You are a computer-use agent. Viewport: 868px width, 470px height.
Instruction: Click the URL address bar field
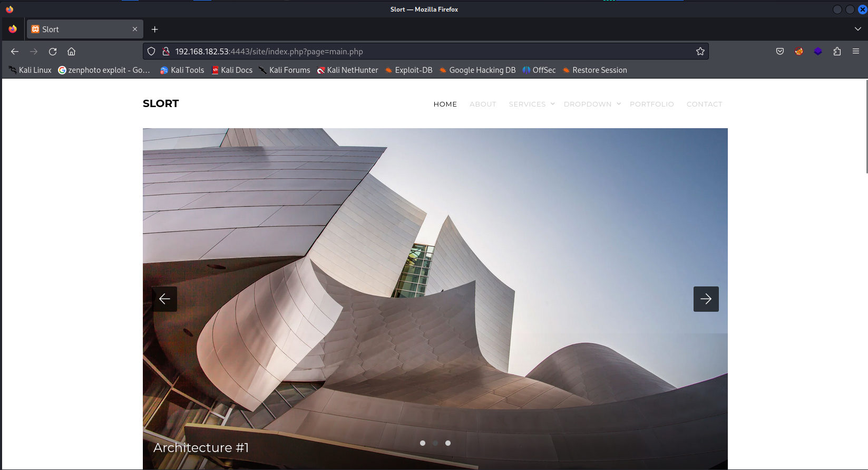422,52
